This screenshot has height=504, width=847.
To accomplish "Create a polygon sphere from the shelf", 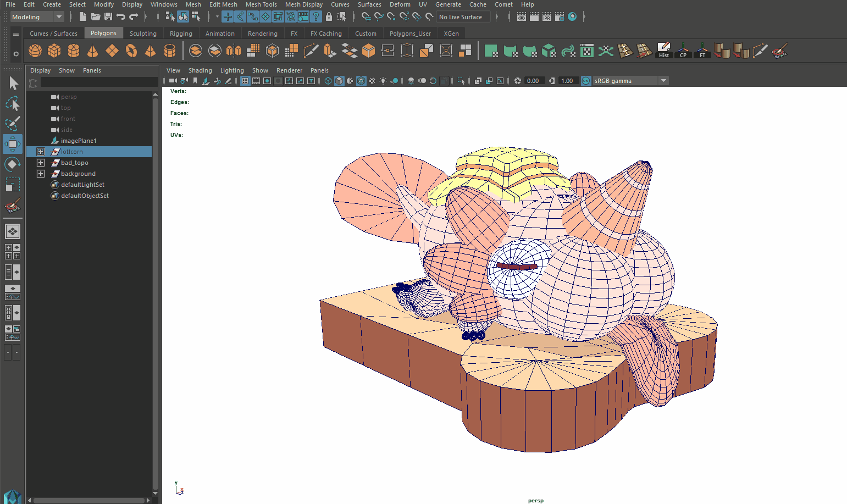I will coord(35,51).
